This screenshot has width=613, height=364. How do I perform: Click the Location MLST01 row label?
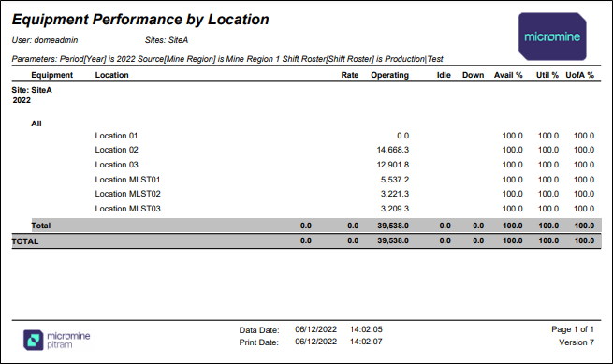[127, 180]
